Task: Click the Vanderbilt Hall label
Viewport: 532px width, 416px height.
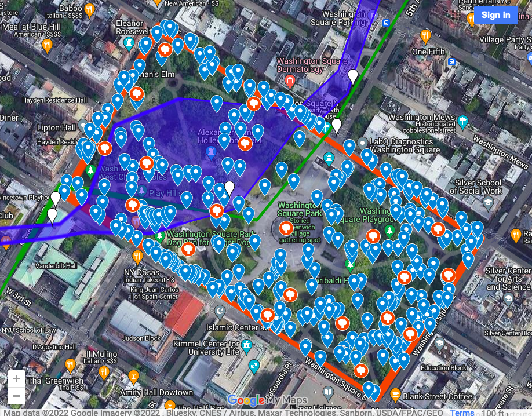Action: (56, 266)
